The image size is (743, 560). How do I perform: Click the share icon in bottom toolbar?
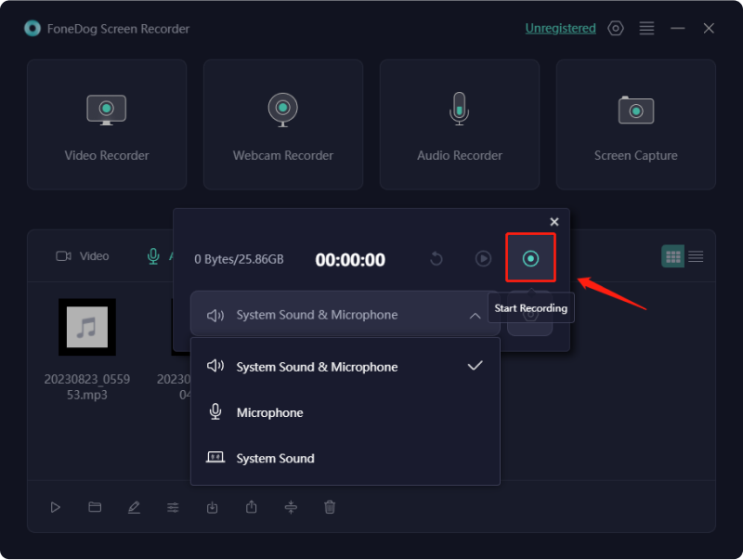(x=252, y=507)
